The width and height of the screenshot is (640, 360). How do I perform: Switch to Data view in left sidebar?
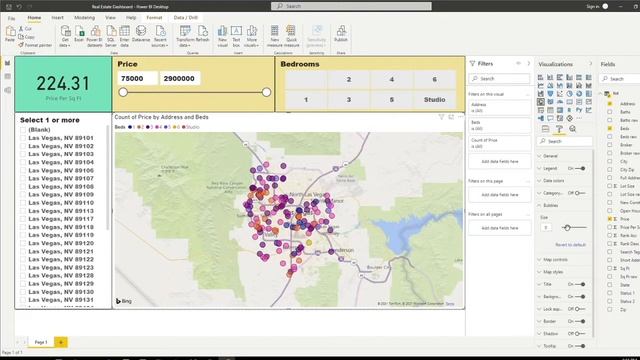point(7,77)
